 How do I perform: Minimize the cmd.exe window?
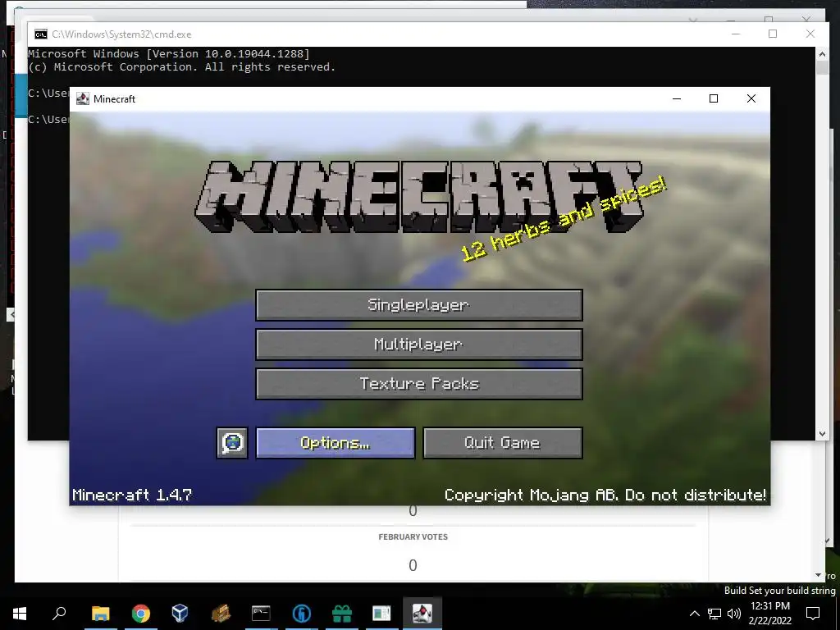736,34
